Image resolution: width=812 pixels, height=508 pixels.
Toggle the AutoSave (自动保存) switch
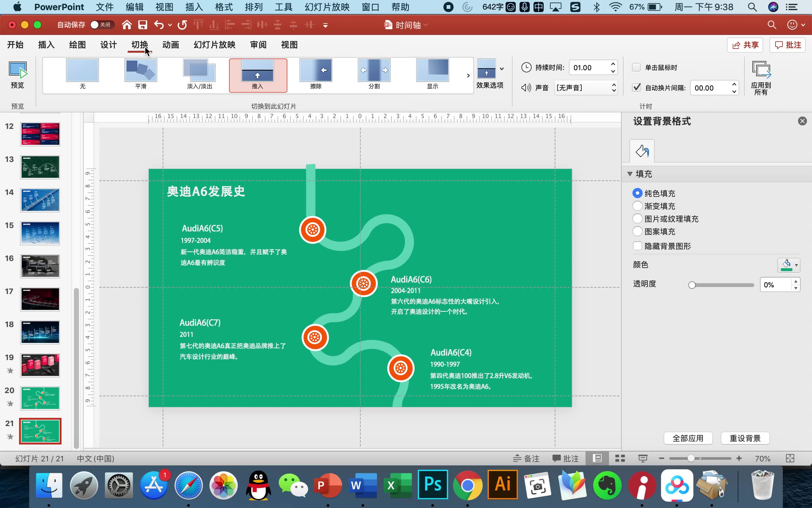[x=102, y=25]
